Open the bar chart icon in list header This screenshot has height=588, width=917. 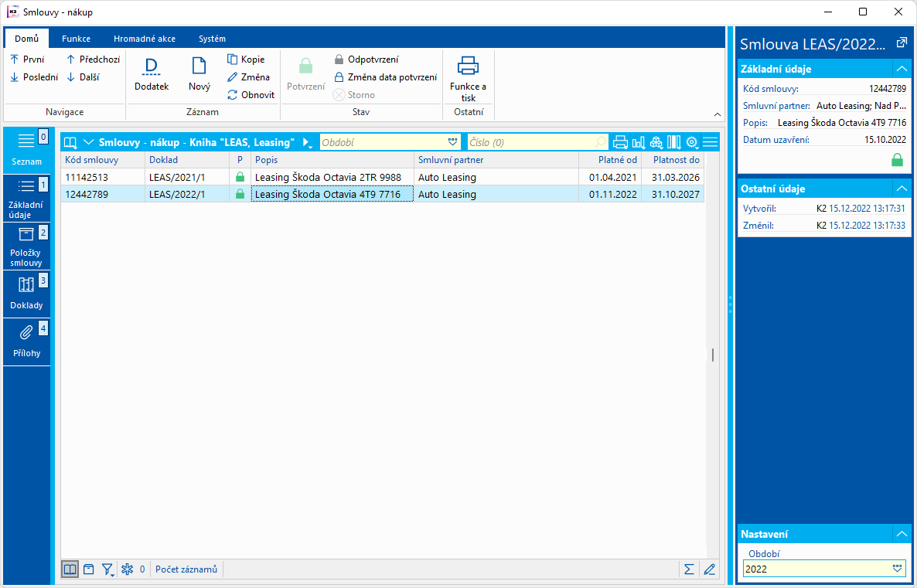click(x=638, y=142)
